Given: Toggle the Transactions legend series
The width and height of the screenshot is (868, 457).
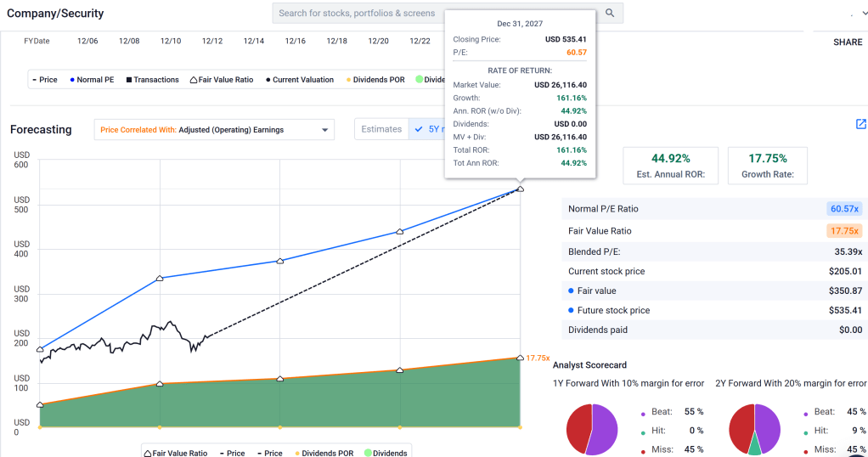Looking at the screenshot, I should (152, 80).
